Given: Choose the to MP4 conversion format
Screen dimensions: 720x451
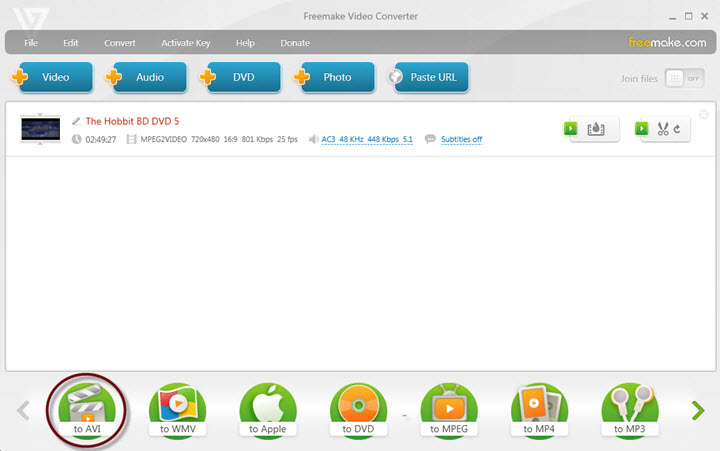Looking at the screenshot, I should (539, 410).
